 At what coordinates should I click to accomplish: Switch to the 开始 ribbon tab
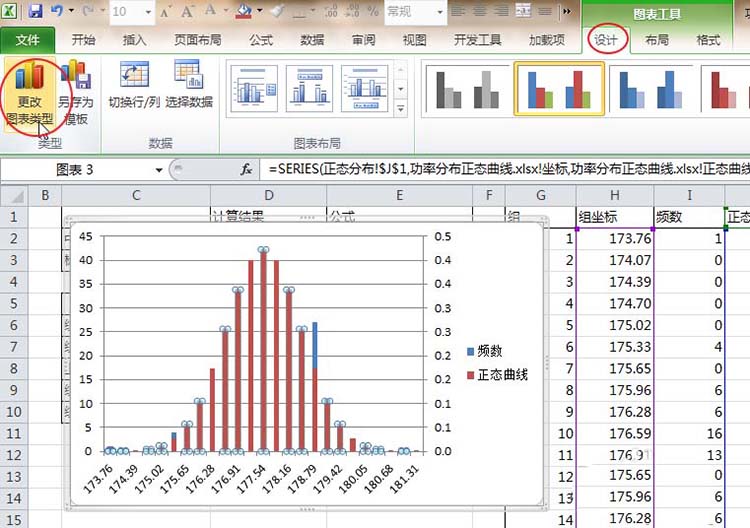click(x=84, y=40)
